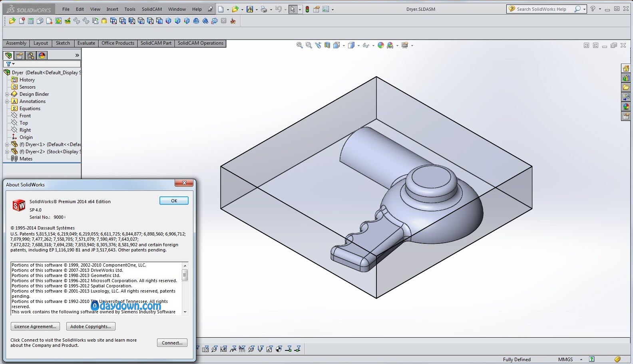This screenshot has width=633, height=364.
Task: Click the Print icon in the title toolbar
Action: point(263,9)
